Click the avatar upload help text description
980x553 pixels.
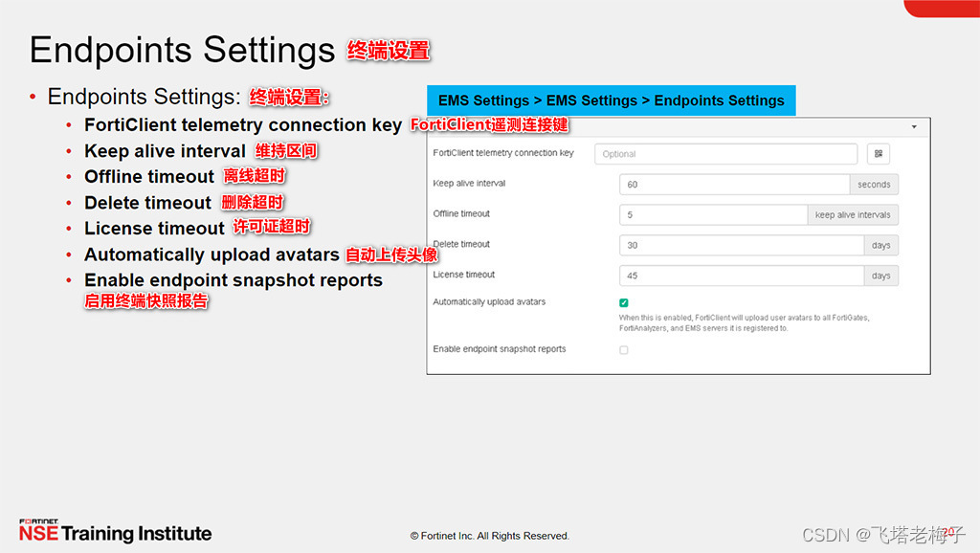pos(744,322)
